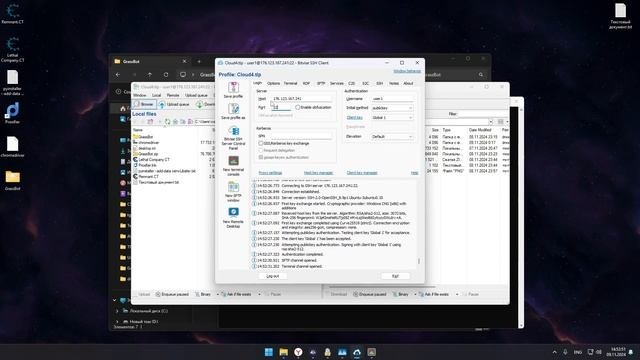Enable obfuscation checkbox
640x360 pixels.
(298, 107)
